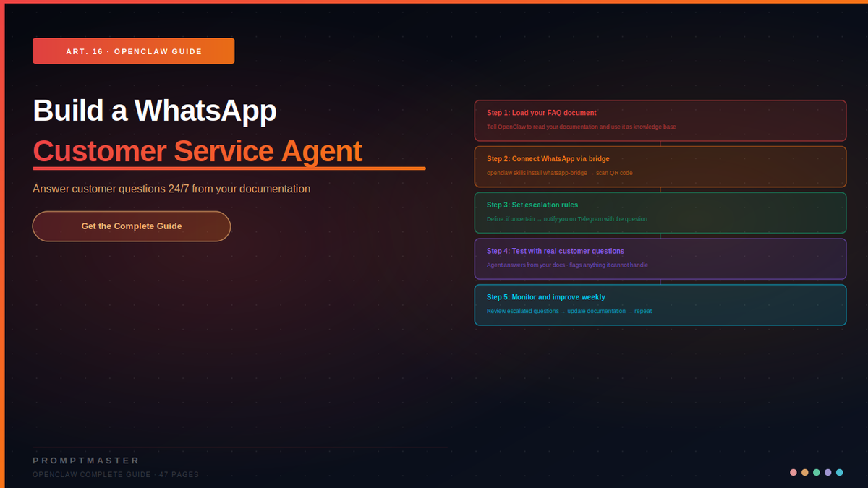This screenshot has height=488, width=868.
Task: Select the ART. 16 · OPENCLAW GUIDE badge
Action: 134,51
